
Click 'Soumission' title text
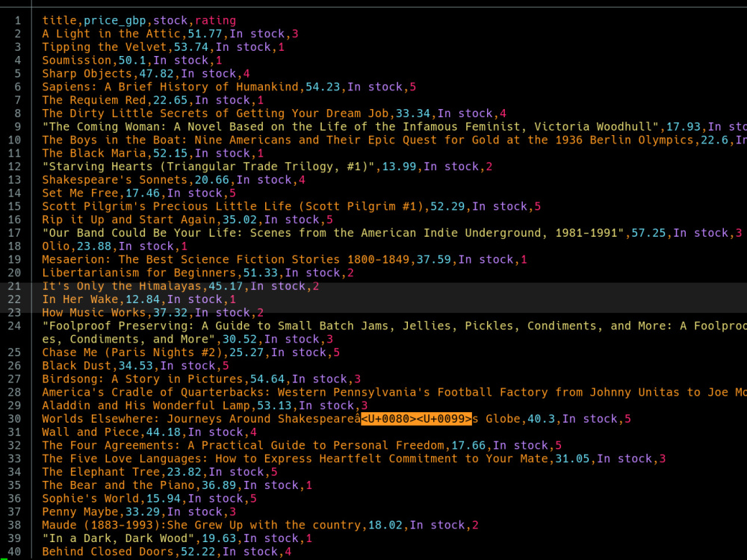77,60
